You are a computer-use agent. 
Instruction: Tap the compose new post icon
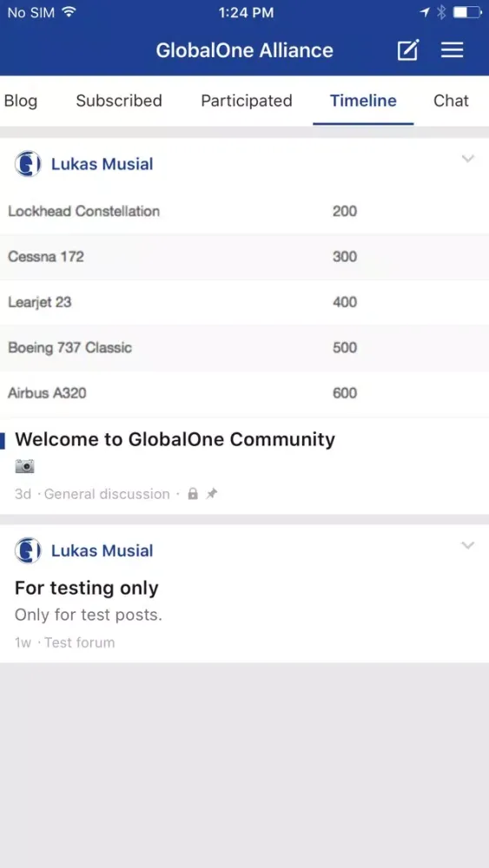pos(408,50)
